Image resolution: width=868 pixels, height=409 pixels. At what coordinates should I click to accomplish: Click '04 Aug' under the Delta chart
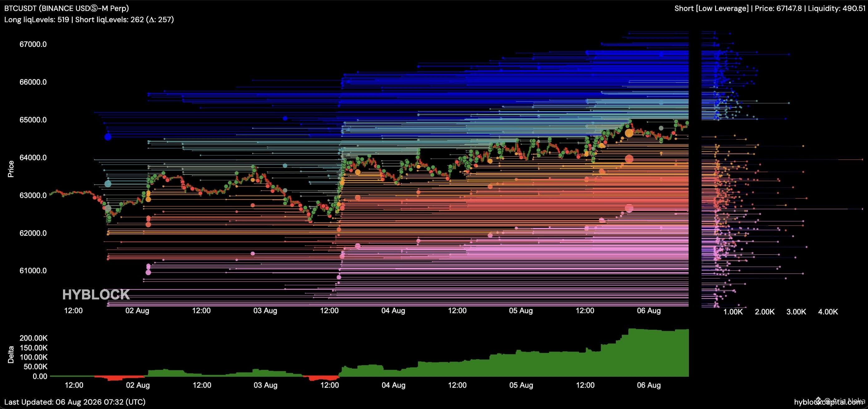click(x=393, y=385)
